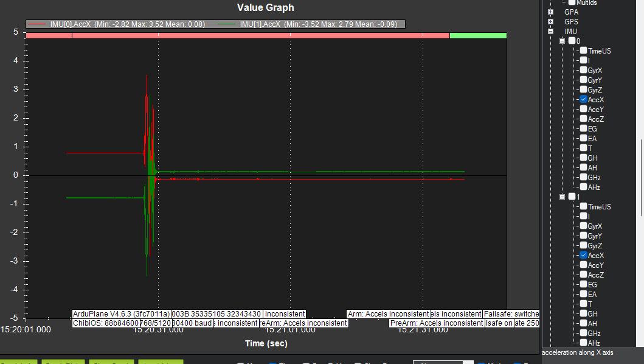Expand the GPA tree node
The width and height of the screenshot is (644, 364).
[551, 12]
